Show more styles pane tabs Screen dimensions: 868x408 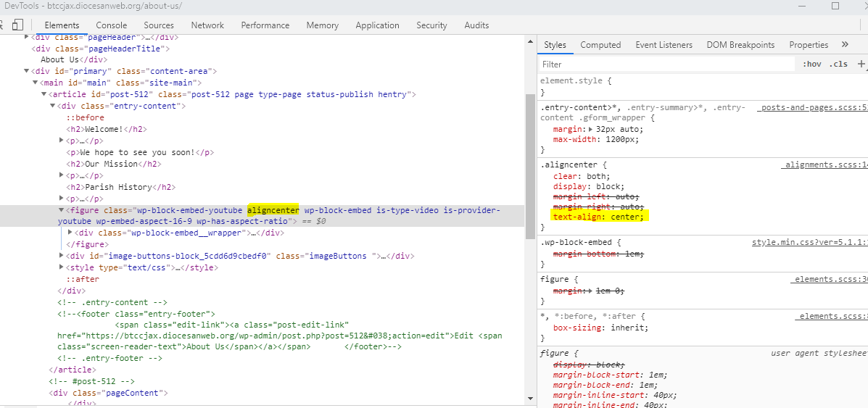coord(845,45)
